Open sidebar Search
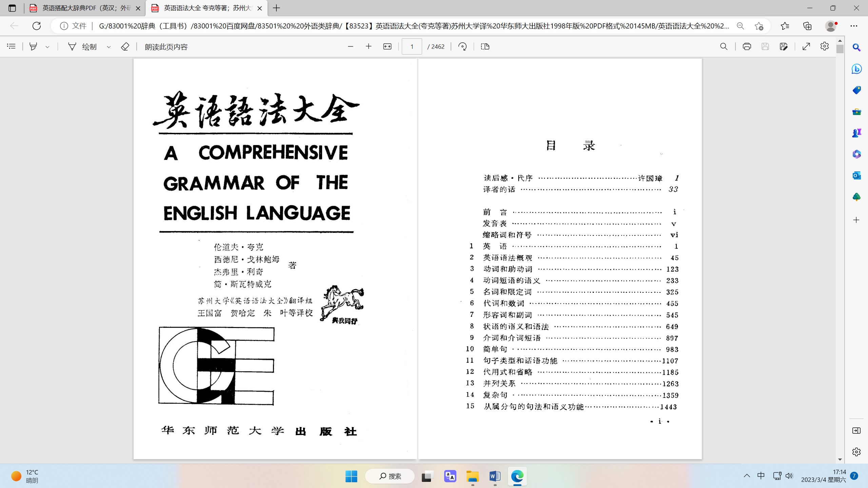868x488 pixels. pyautogui.click(x=856, y=47)
